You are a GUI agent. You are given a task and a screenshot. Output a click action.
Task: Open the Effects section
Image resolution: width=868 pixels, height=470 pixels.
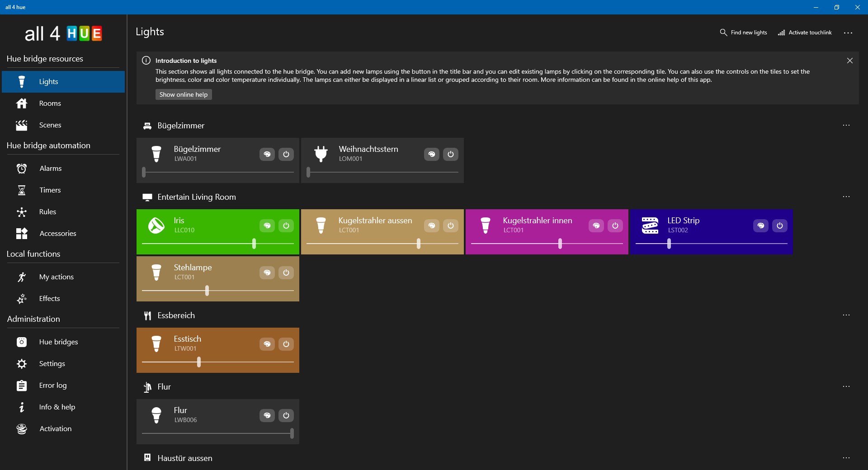pos(50,298)
